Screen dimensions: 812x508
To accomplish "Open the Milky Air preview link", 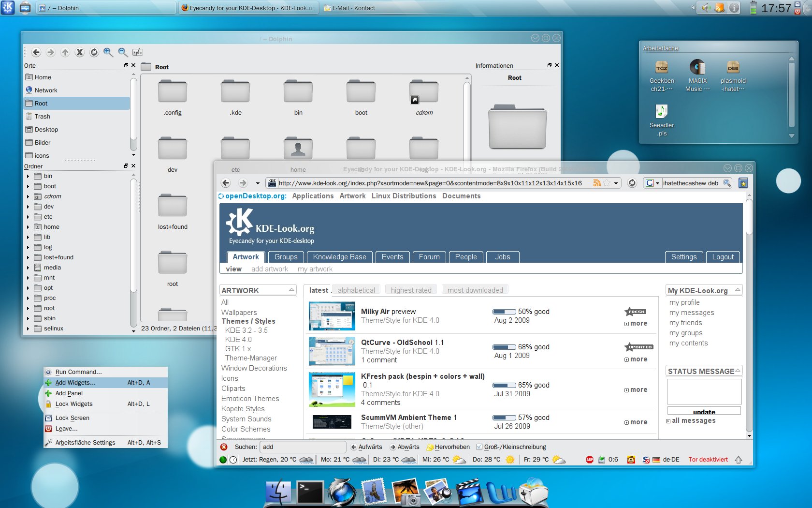I will point(388,312).
